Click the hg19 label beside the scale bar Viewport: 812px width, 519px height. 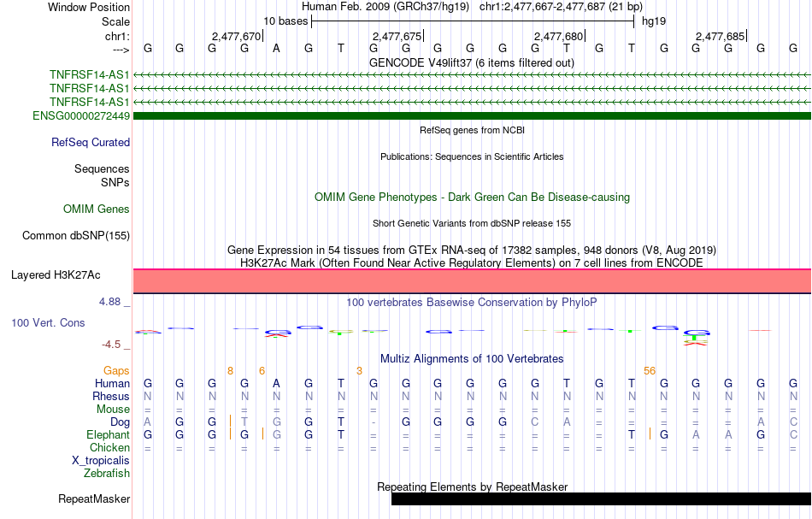point(654,21)
